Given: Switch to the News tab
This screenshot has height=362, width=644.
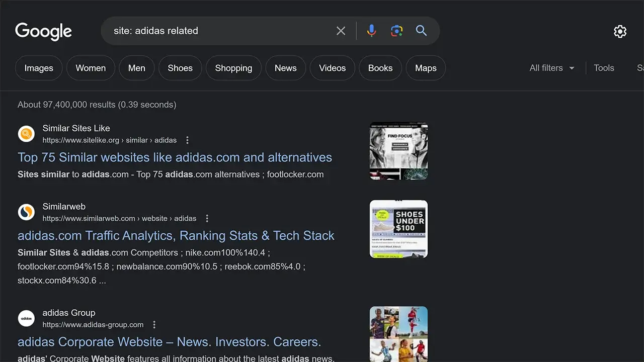Looking at the screenshot, I should coord(285,68).
